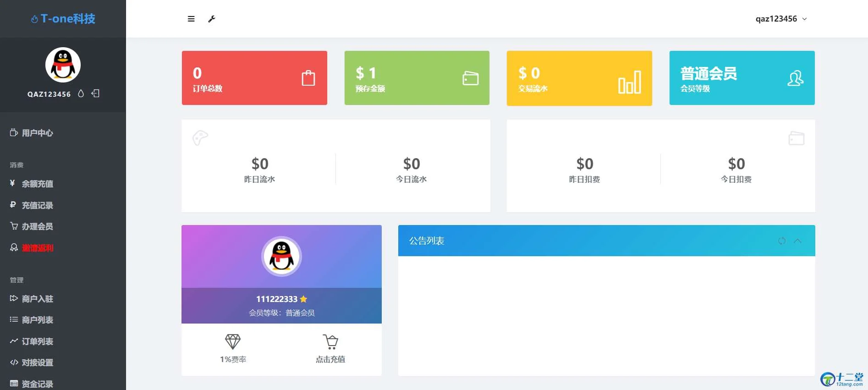Click the blue 普通会员 membership level card
The image size is (868, 390).
(x=742, y=78)
